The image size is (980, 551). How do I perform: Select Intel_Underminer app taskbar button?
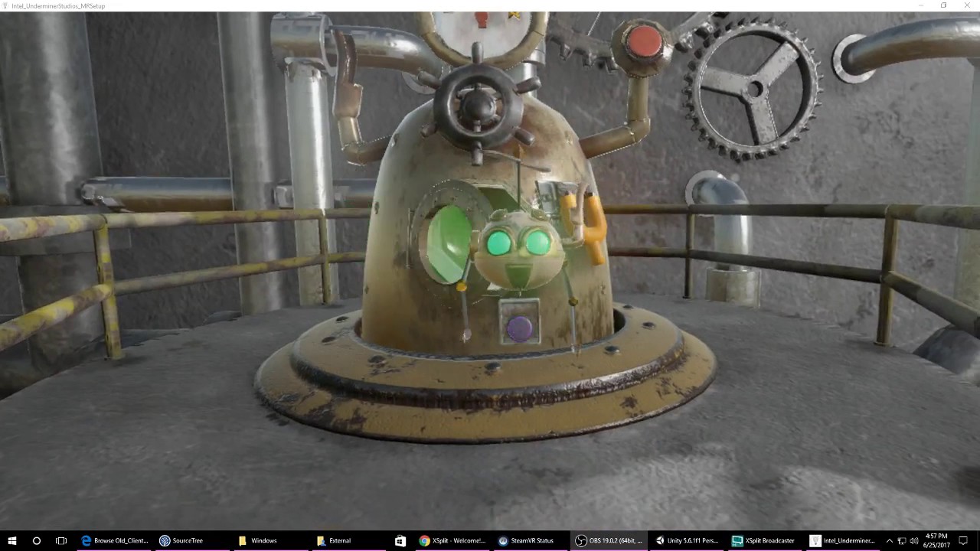[842, 540]
